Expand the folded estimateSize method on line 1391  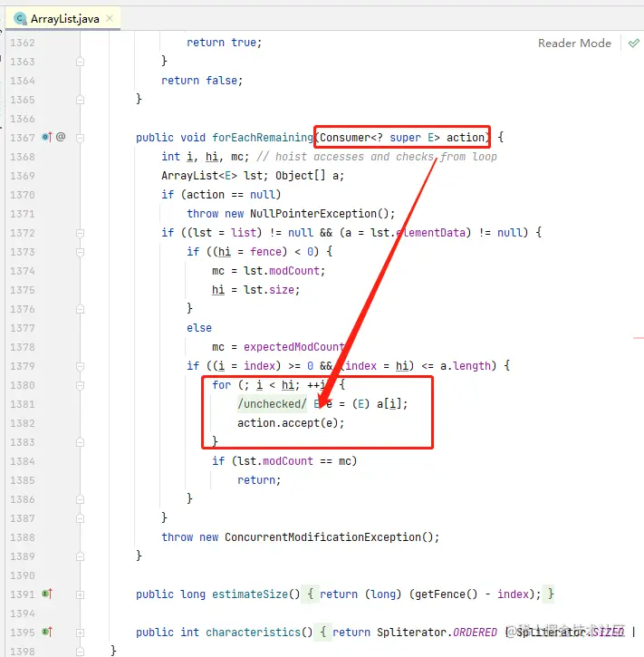(x=81, y=594)
